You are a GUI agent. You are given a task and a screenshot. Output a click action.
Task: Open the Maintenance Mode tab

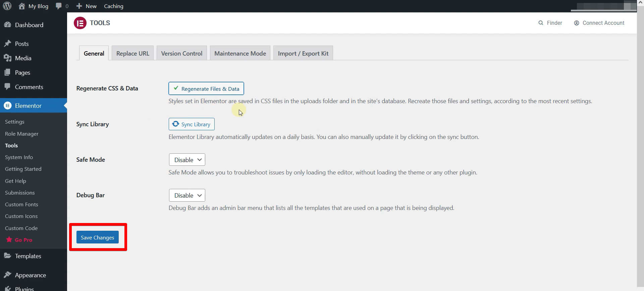(240, 53)
